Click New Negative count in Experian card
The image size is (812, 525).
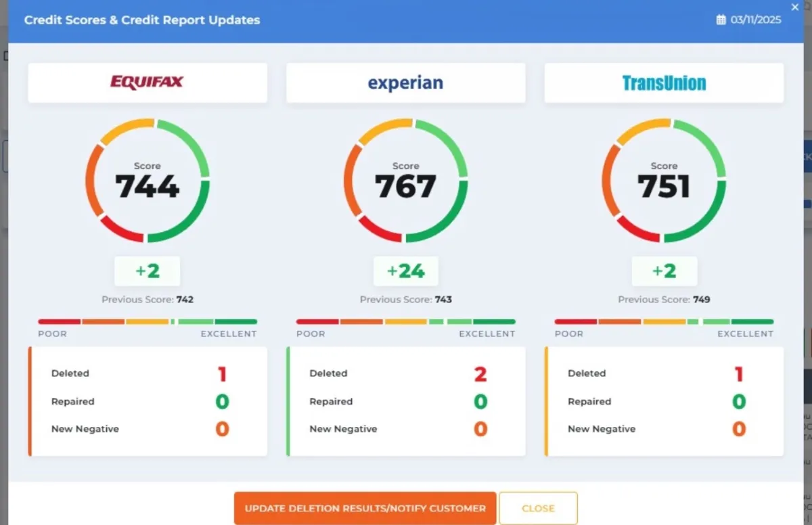[x=480, y=429]
